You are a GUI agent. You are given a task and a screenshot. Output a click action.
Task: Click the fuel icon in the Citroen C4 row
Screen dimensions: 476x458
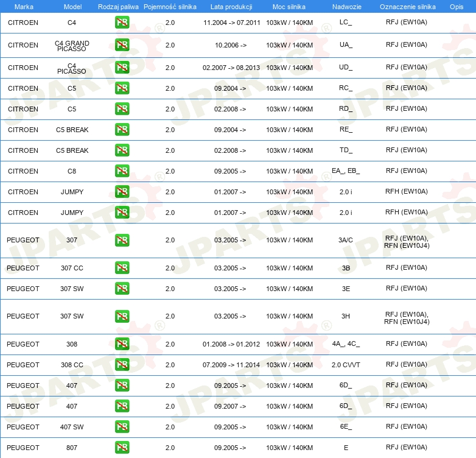pyautogui.click(x=122, y=22)
